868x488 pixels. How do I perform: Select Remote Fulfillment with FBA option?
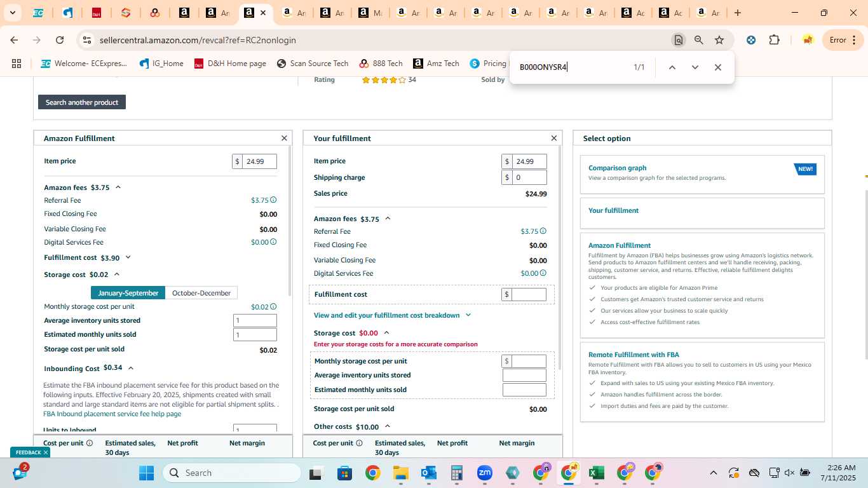(702, 382)
